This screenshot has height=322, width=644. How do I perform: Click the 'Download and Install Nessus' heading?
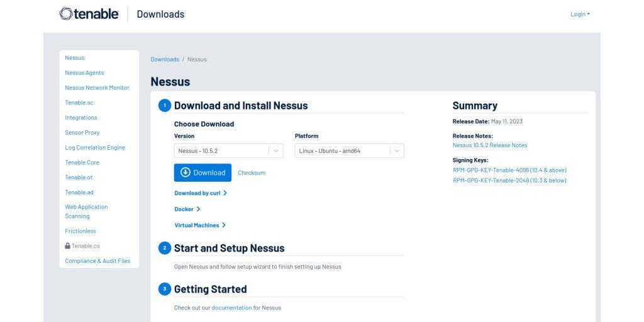pos(241,106)
